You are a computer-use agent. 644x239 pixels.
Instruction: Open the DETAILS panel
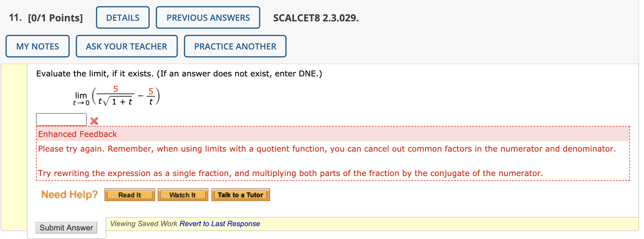click(x=123, y=18)
